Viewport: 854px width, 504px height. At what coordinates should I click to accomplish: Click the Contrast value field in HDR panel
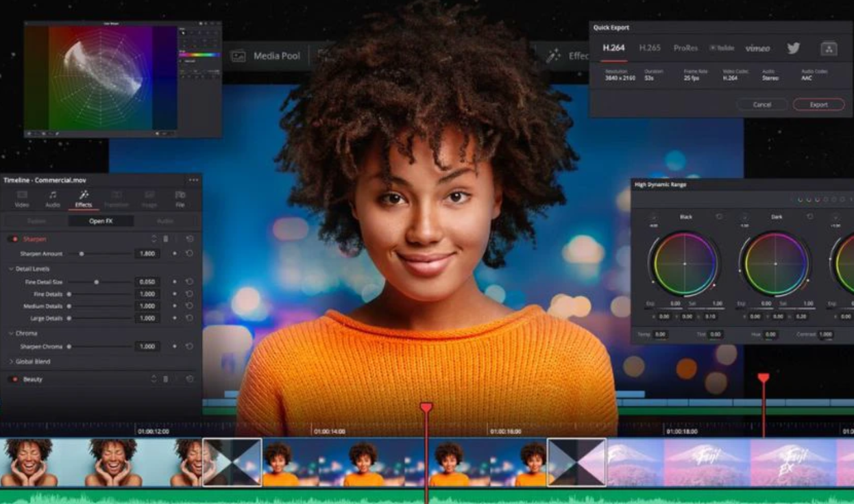tap(826, 334)
